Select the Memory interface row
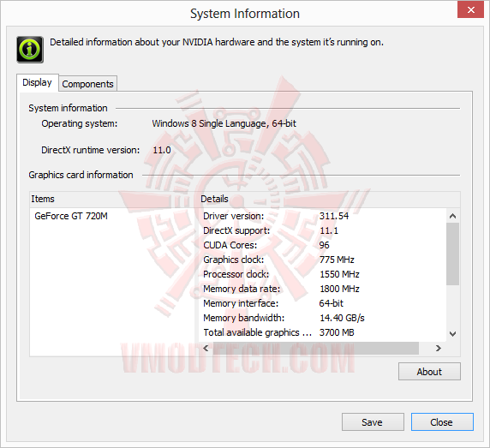The image size is (490, 448). [x=322, y=303]
